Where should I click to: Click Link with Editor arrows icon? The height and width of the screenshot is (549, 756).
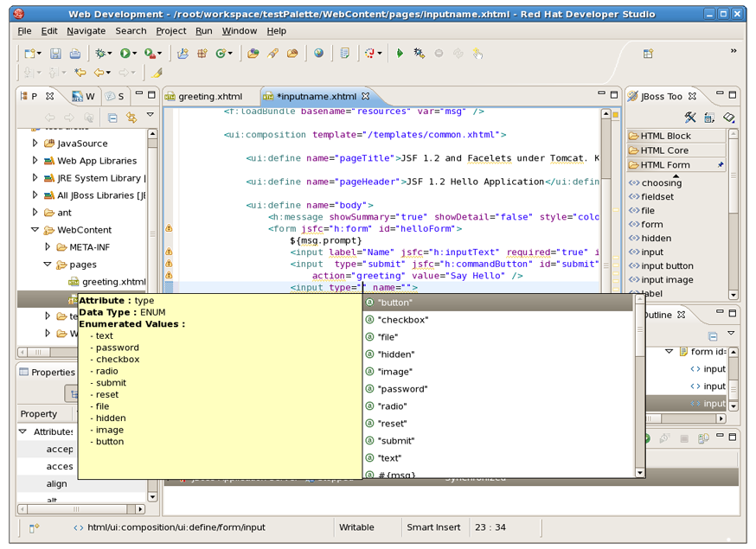tap(131, 118)
